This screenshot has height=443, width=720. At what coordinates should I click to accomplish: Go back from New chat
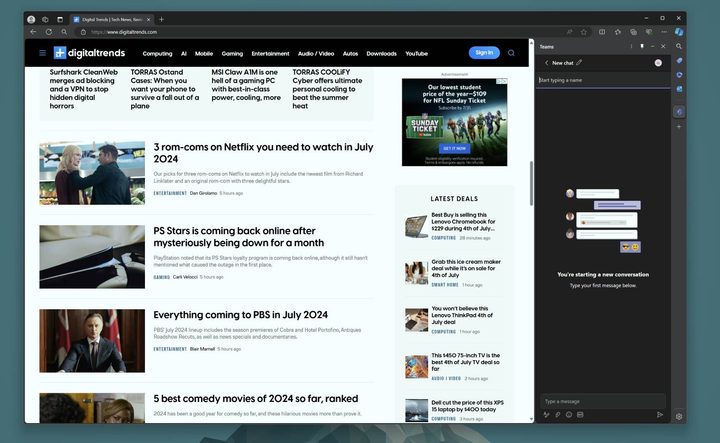tap(546, 63)
